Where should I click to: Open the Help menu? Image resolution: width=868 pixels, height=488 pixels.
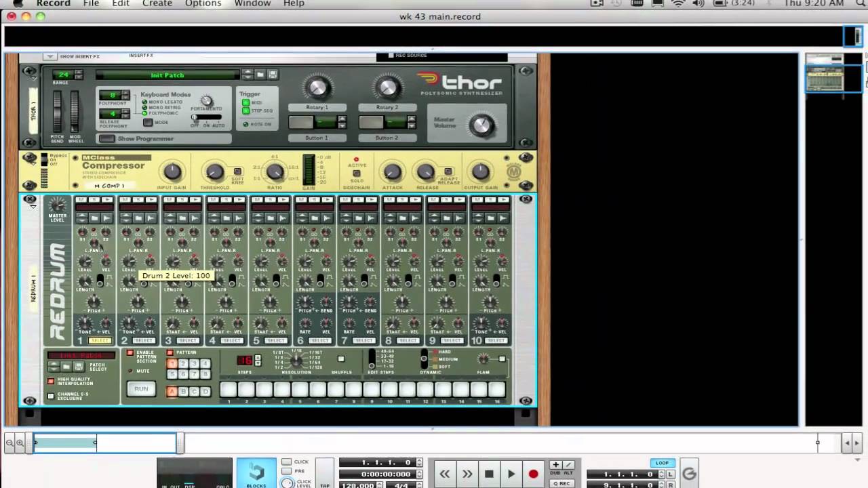point(294,3)
